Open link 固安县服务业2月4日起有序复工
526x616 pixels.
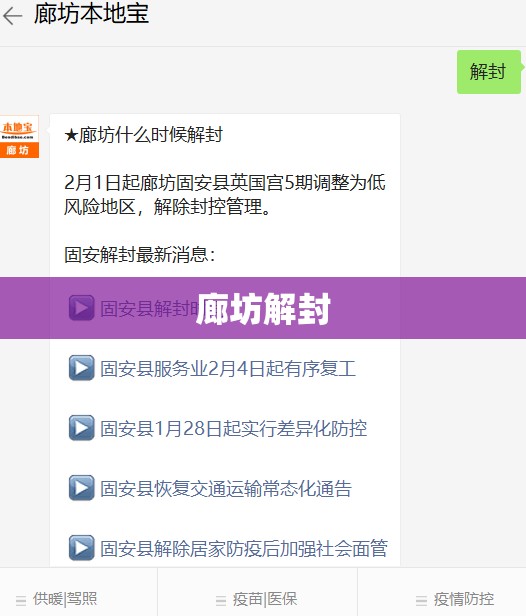[x=228, y=368]
